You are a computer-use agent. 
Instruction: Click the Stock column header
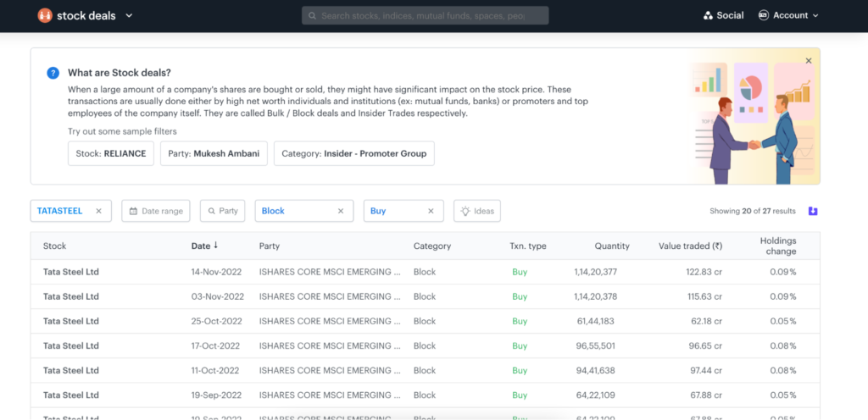54,246
